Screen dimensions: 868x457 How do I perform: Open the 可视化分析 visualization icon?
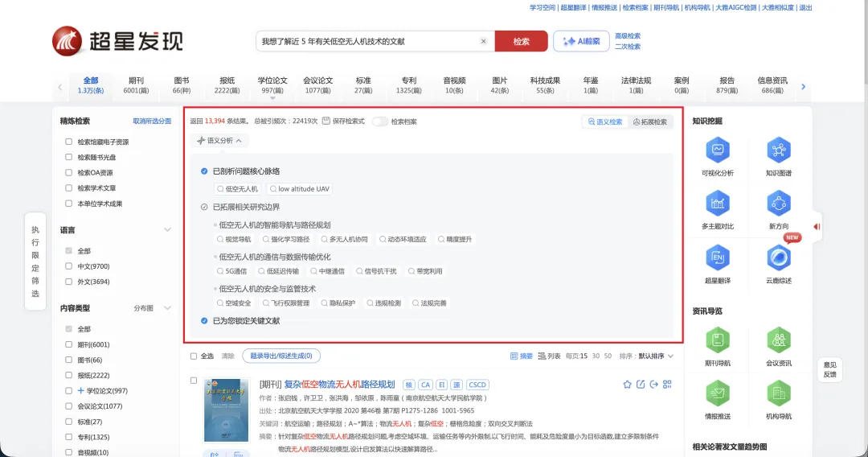[x=717, y=150]
